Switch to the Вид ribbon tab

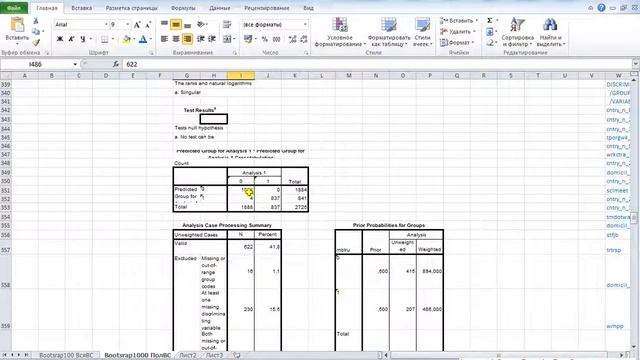[x=309, y=8]
